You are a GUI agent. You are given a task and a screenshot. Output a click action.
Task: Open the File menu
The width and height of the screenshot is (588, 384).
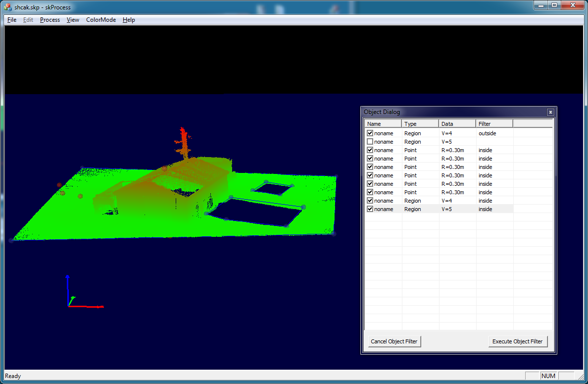pyautogui.click(x=12, y=20)
